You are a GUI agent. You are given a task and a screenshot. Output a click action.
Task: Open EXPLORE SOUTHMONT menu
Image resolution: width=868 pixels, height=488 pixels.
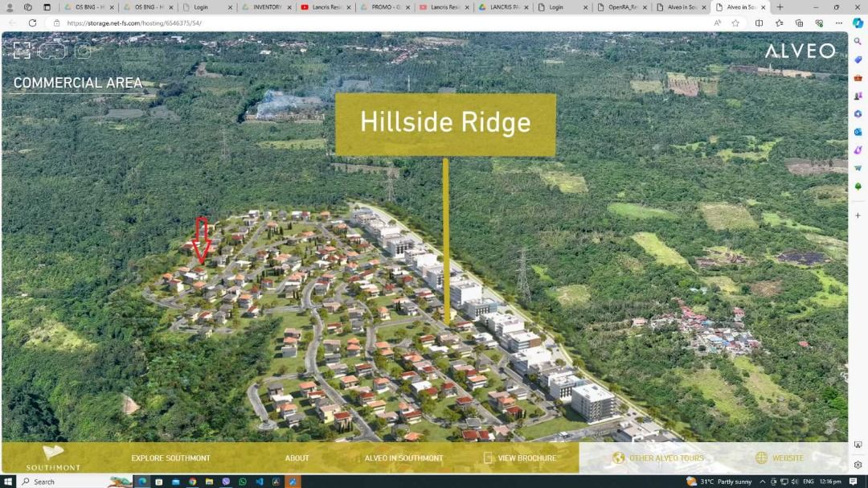click(x=170, y=458)
